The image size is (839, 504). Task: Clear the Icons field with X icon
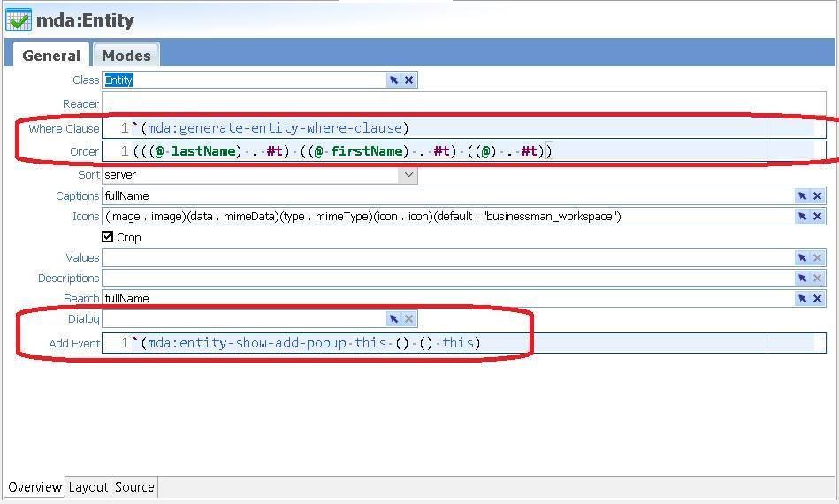818,217
